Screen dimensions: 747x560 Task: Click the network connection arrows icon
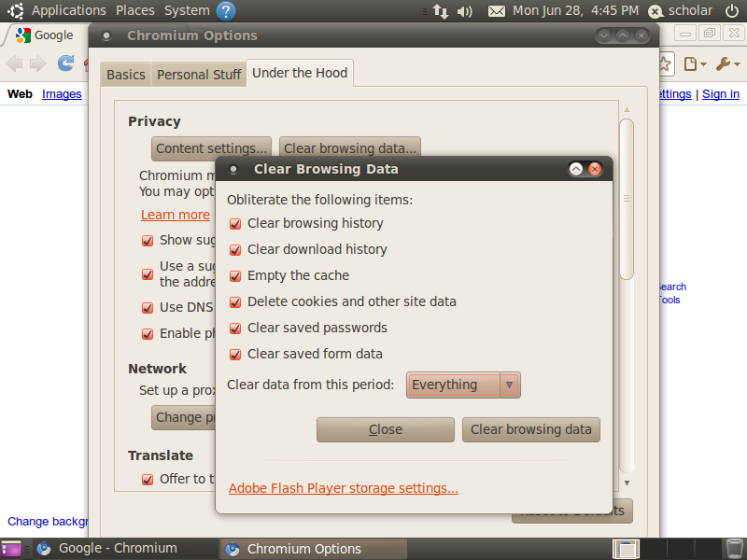click(x=440, y=11)
